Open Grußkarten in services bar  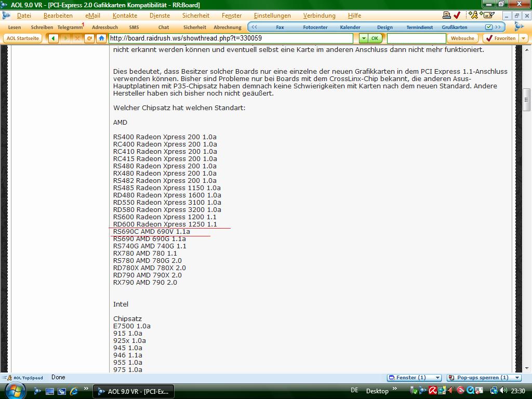(x=454, y=28)
